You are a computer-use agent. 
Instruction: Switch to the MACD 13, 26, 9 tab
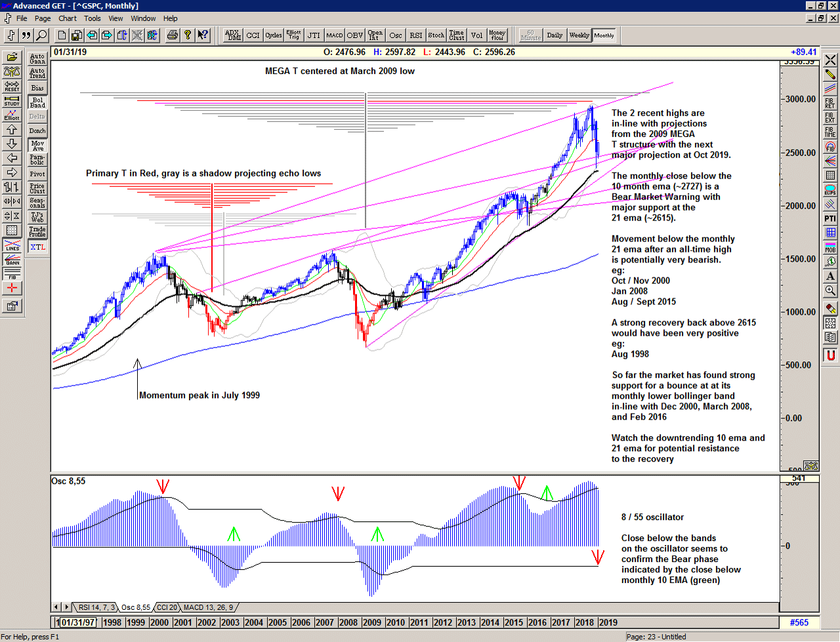[x=208, y=607]
